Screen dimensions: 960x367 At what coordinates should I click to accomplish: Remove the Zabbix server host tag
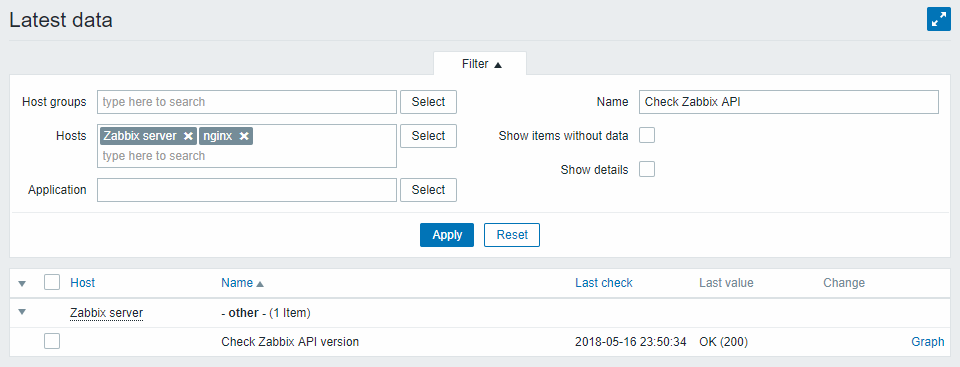[189, 136]
